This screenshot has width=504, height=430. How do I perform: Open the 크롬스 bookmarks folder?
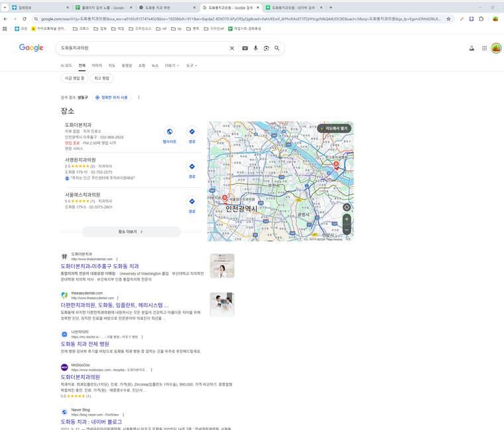pos(81,29)
